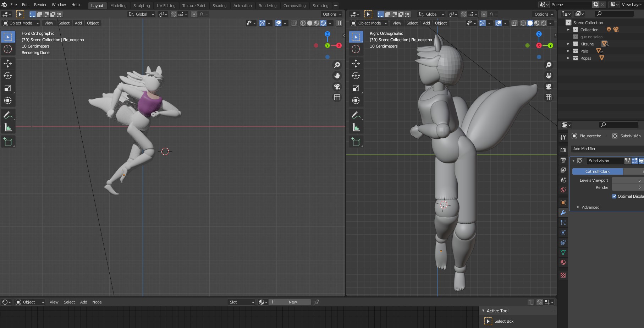
Task: Toggle X-ray in left viewport
Action: 294,23
